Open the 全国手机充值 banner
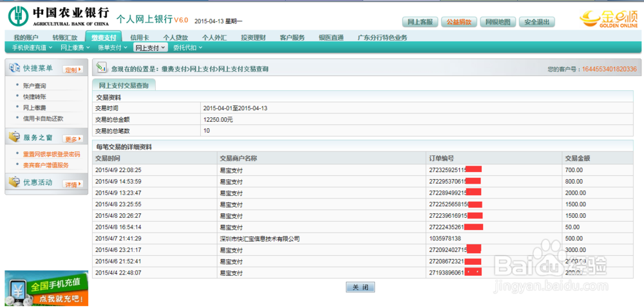Screen dimensions: 644x308 46,288
